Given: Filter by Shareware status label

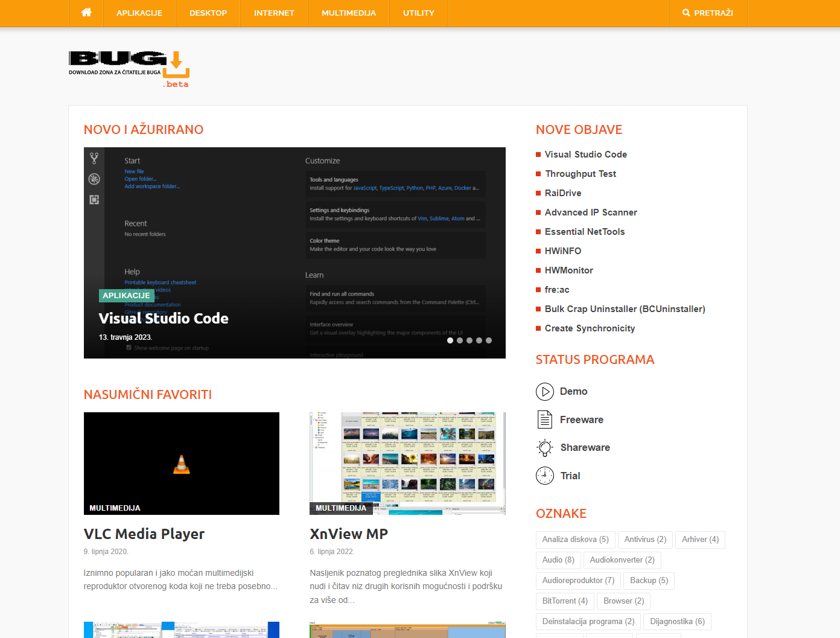Looking at the screenshot, I should click(x=585, y=447).
